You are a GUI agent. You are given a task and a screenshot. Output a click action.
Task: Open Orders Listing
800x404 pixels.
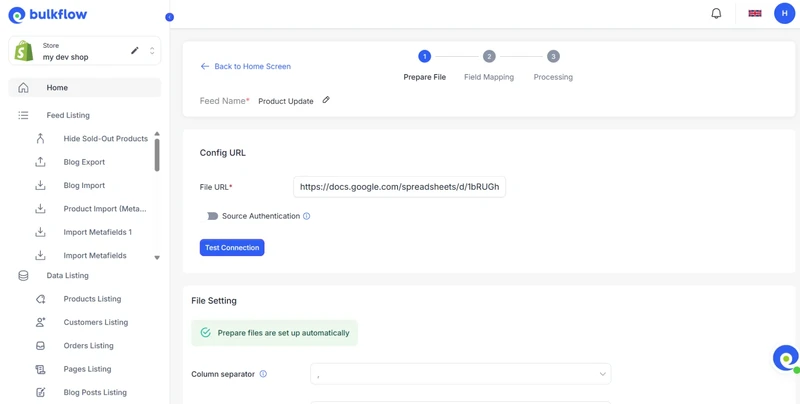click(88, 346)
